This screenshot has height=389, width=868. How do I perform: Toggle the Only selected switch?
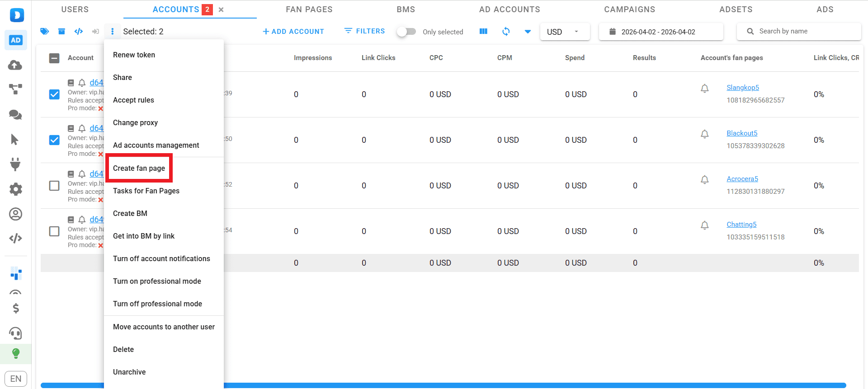(406, 32)
